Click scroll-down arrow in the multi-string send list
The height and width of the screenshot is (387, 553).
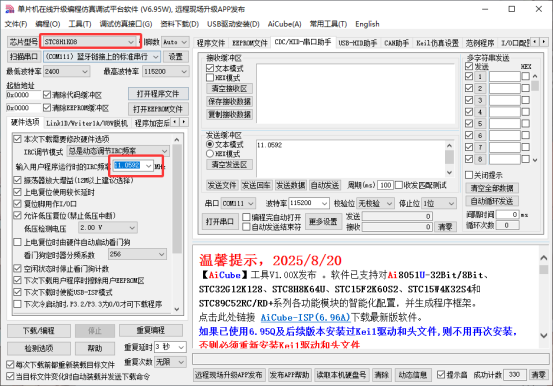pyautogui.click(x=535, y=160)
